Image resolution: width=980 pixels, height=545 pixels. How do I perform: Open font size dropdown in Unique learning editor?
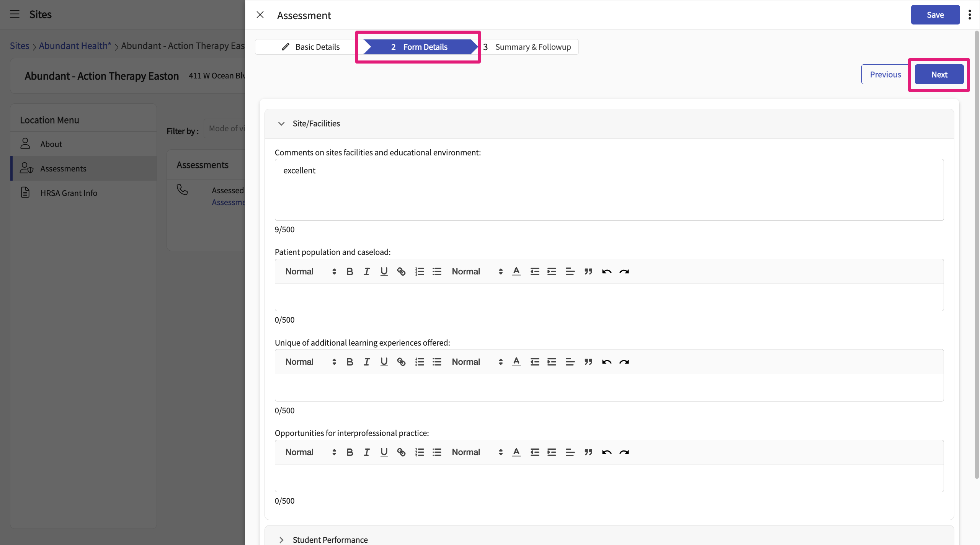(x=477, y=362)
